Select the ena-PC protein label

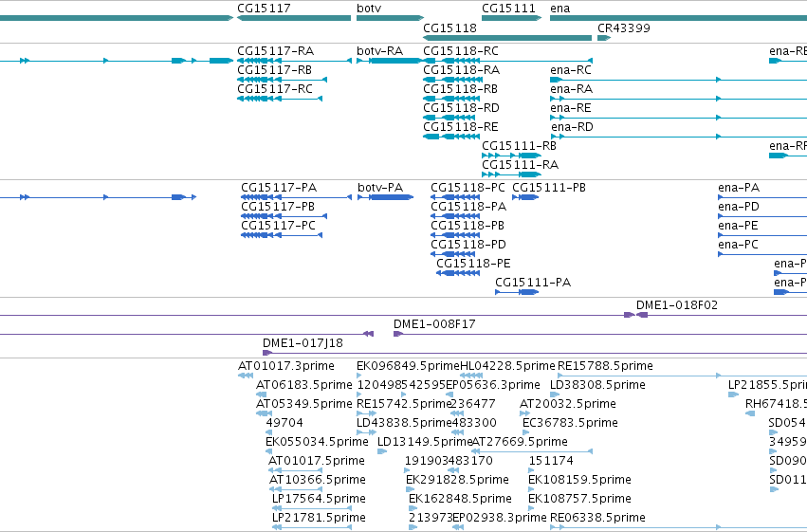(738, 245)
